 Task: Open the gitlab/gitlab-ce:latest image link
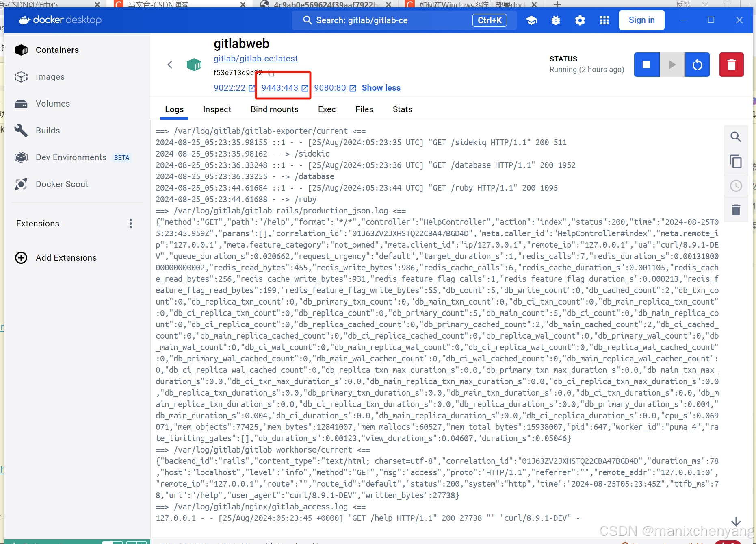tap(256, 59)
